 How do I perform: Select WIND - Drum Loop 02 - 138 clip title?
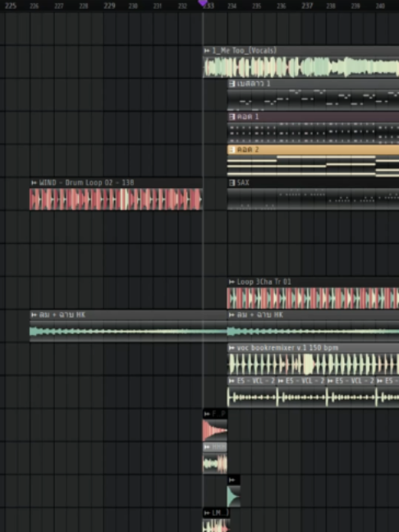click(86, 182)
